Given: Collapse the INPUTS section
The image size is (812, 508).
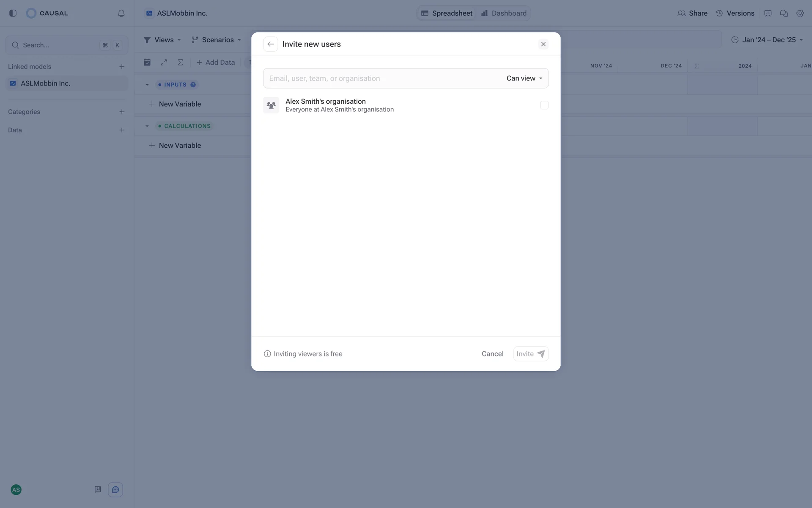Looking at the screenshot, I should pyautogui.click(x=147, y=85).
